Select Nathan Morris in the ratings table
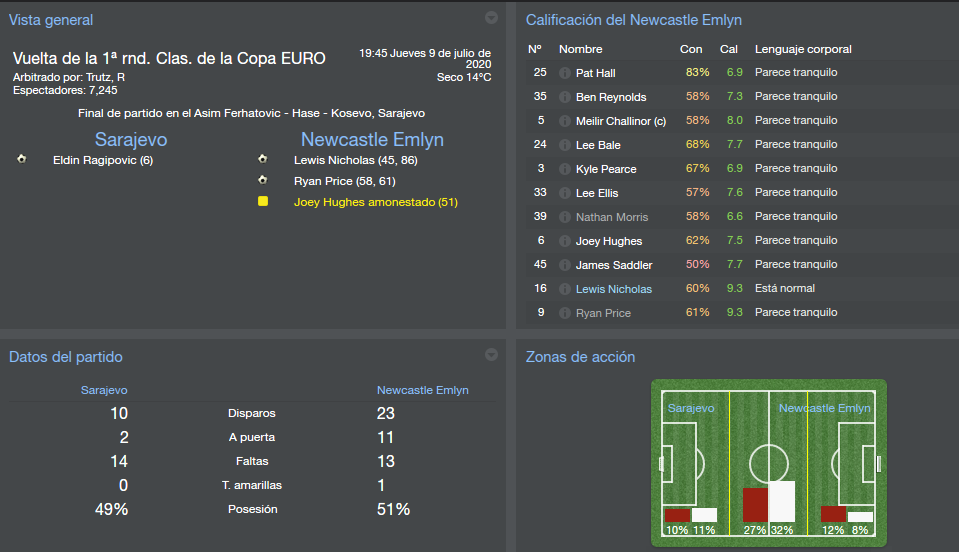This screenshot has height=552, width=959. (x=611, y=217)
